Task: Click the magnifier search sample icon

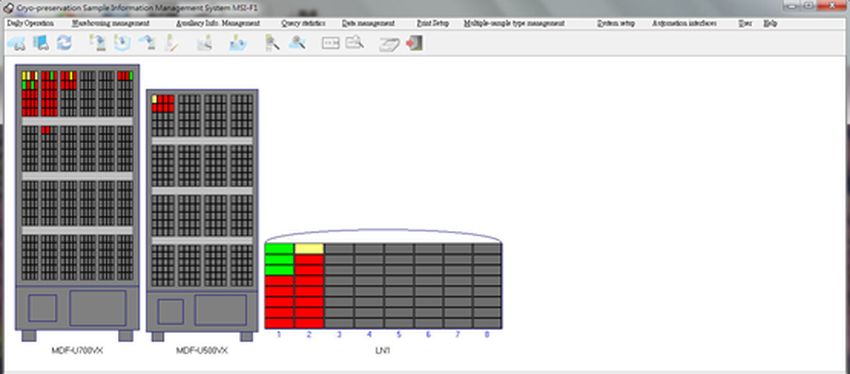Action: click(x=273, y=43)
